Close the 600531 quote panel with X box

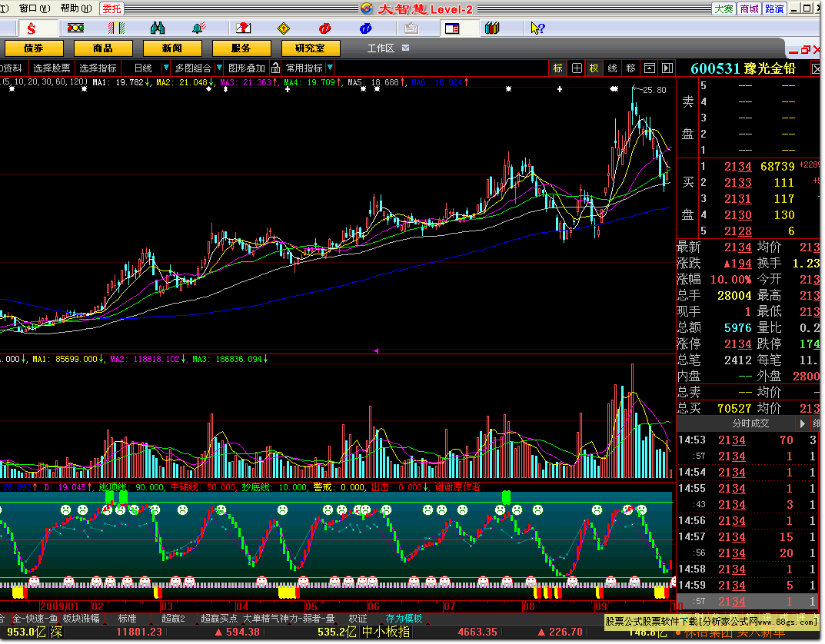pyautogui.click(x=816, y=69)
